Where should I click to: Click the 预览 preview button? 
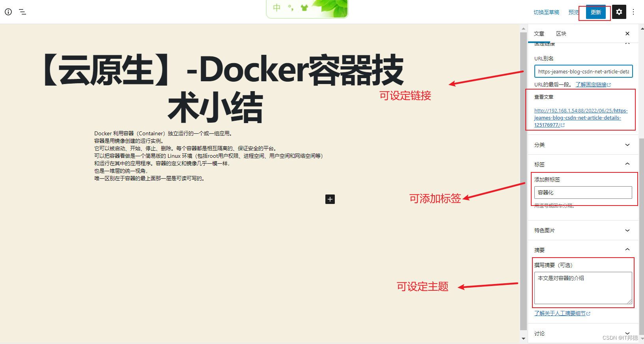pos(574,12)
